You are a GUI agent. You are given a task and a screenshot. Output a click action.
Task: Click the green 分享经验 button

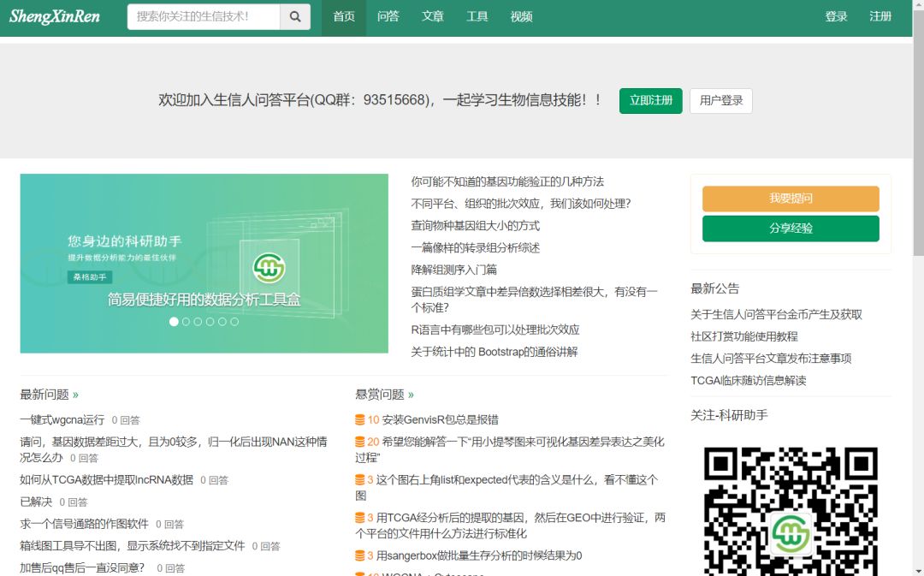click(x=791, y=229)
